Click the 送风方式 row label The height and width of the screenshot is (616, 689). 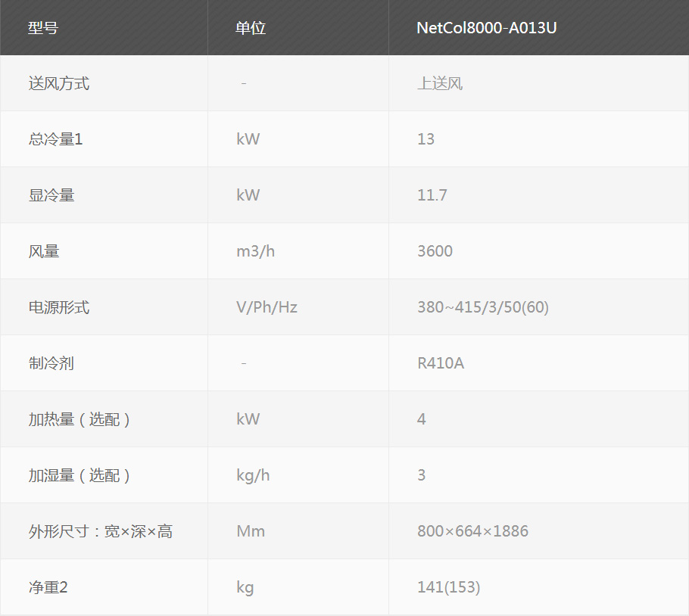59,83
